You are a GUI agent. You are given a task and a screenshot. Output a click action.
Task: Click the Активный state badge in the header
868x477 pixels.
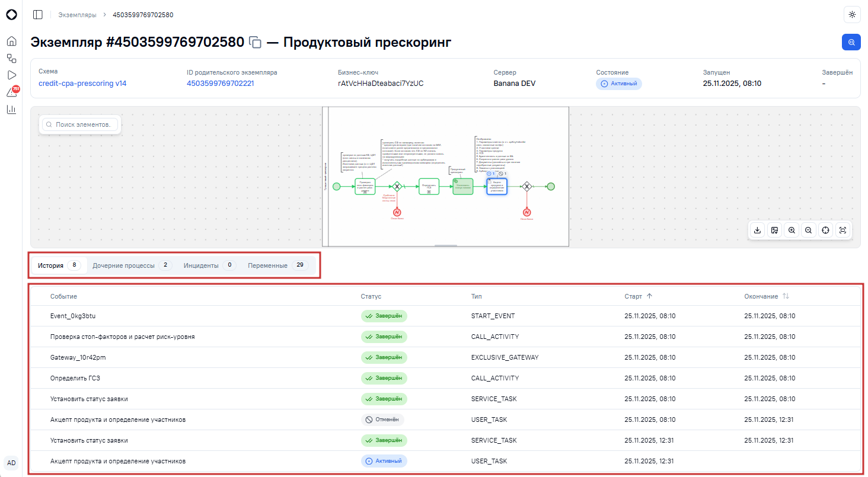point(619,84)
